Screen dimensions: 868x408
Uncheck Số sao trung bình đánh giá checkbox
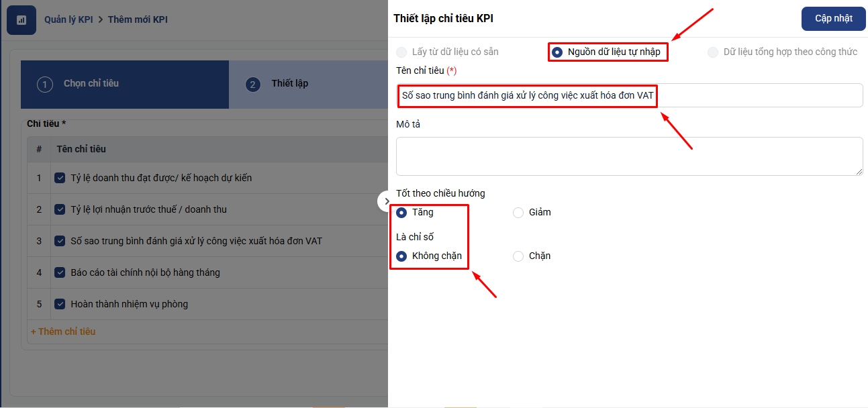[x=60, y=241]
